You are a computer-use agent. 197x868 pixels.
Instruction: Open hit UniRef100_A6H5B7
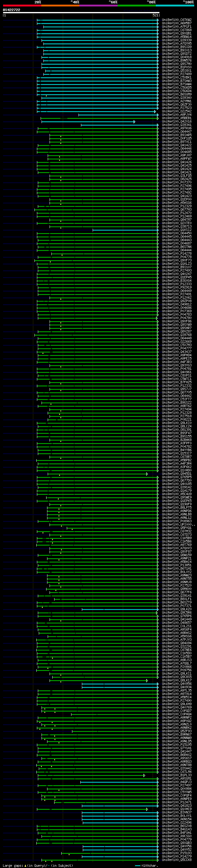177,23
